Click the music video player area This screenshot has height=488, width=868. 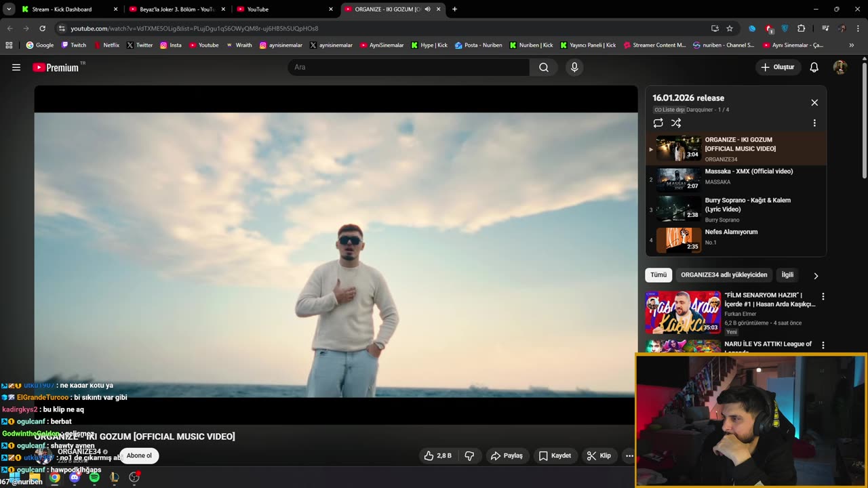(336, 255)
